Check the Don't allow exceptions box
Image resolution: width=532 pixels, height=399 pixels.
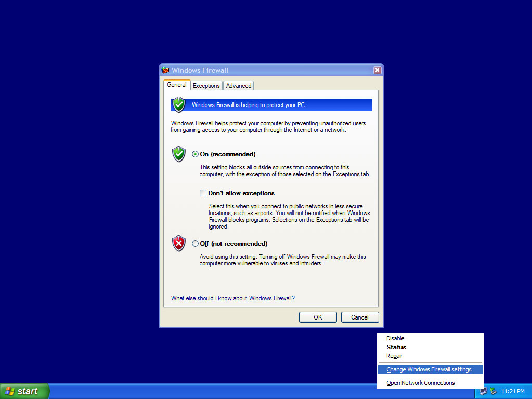click(x=203, y=193)
